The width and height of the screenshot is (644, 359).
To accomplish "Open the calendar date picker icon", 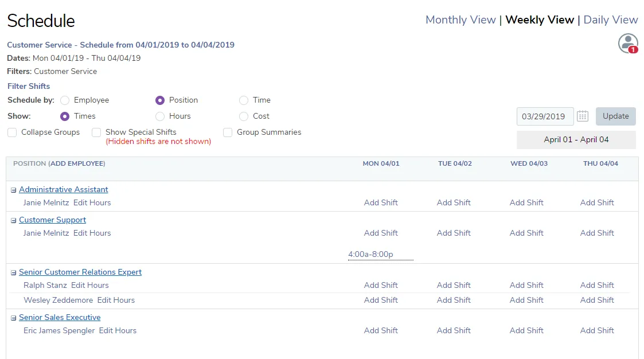I will (583, 116).
